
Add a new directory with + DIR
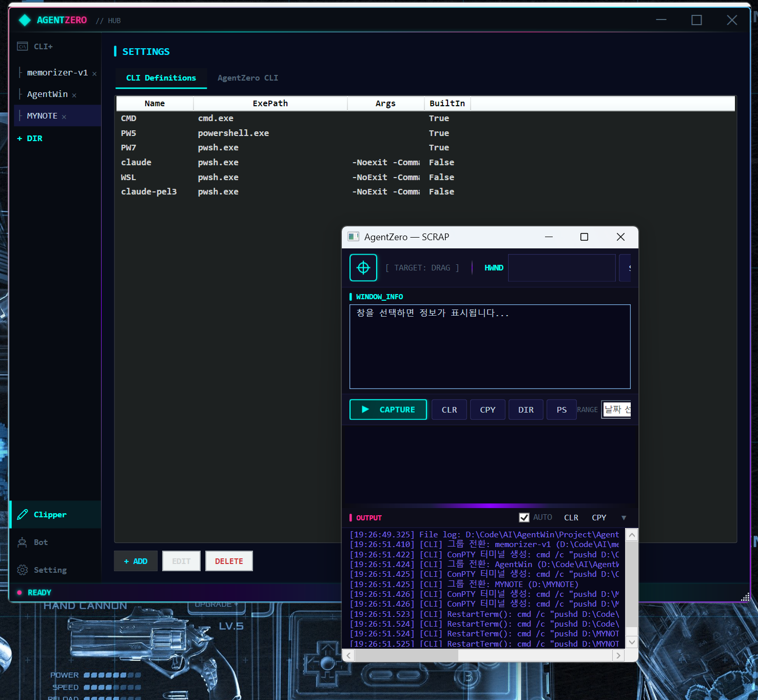30,139
